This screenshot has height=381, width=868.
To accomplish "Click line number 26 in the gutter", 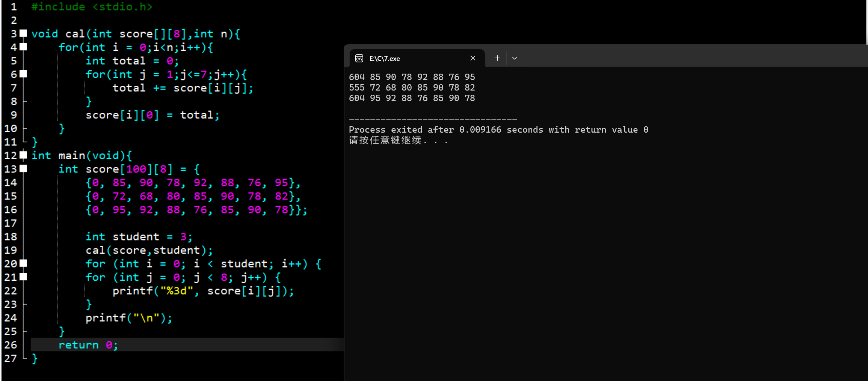I will 11,345.
